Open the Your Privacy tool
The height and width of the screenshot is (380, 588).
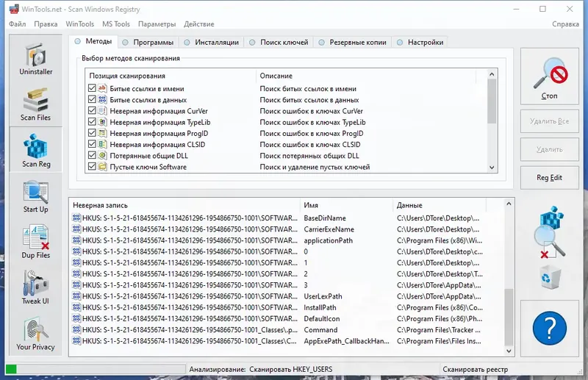[35, 334]
